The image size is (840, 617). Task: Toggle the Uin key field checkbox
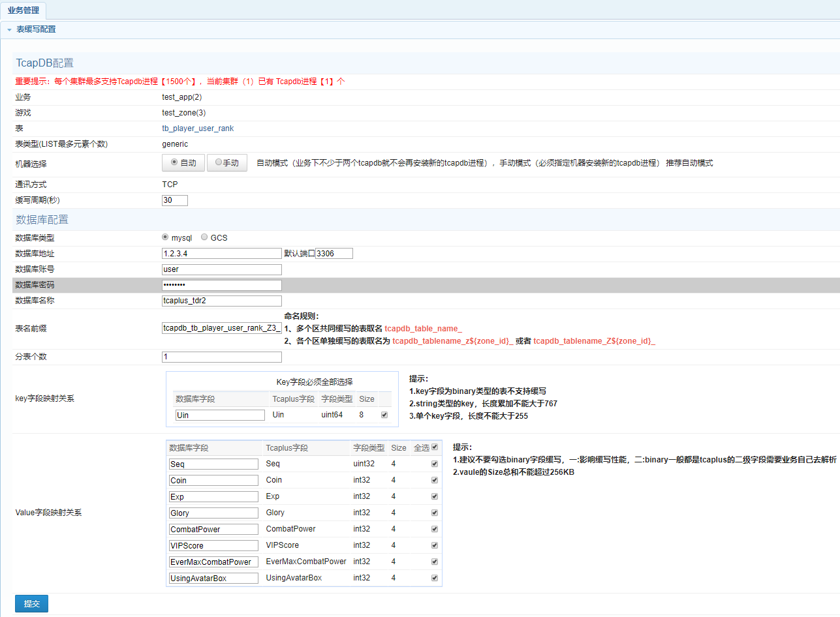click(384, 415)
